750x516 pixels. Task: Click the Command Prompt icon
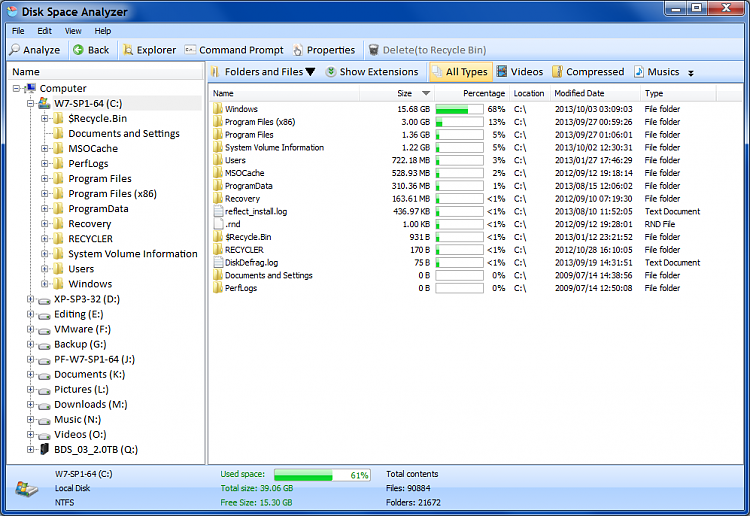[x=190, y=50]
